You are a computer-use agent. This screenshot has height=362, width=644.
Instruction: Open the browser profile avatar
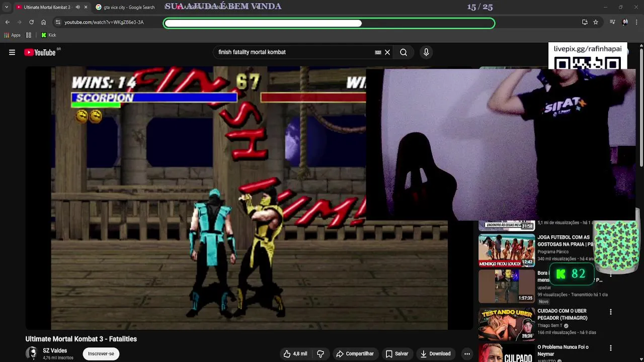pyautogui.click(x=625, y=22)
